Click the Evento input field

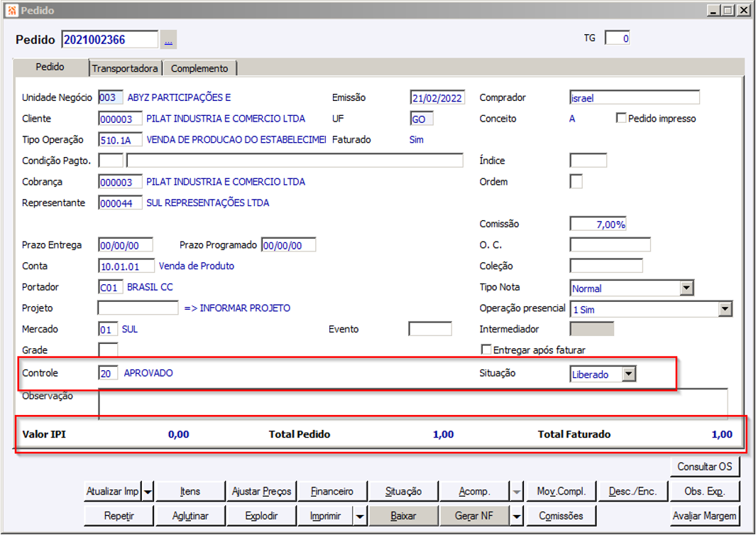pyautogui.click(x=430, y=329)
